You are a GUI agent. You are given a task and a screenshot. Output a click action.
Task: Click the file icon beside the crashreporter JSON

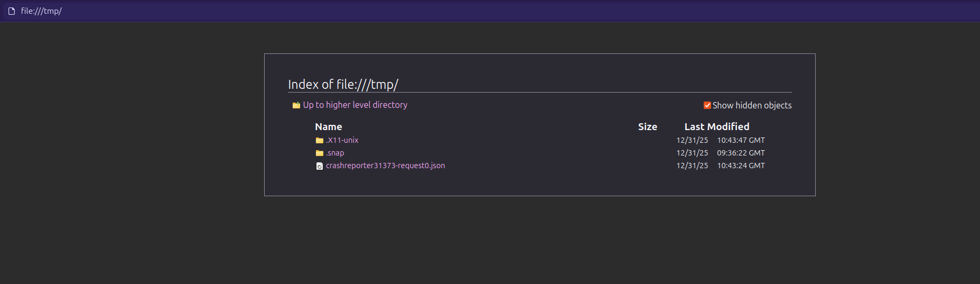(x=320, y=166)
